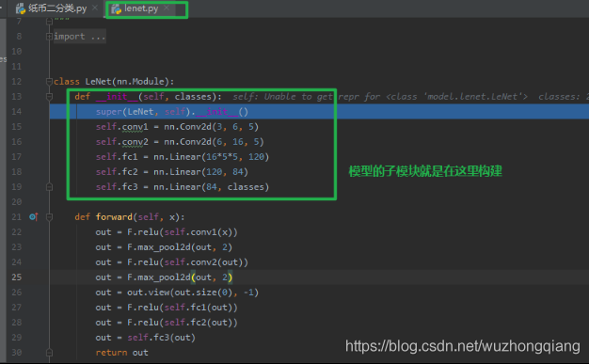Collapse the forward method fold on line 21

point(49,216)
